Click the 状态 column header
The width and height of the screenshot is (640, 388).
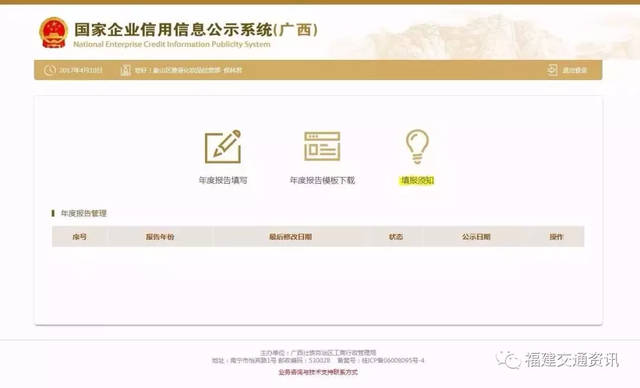[x=396, y=237]
